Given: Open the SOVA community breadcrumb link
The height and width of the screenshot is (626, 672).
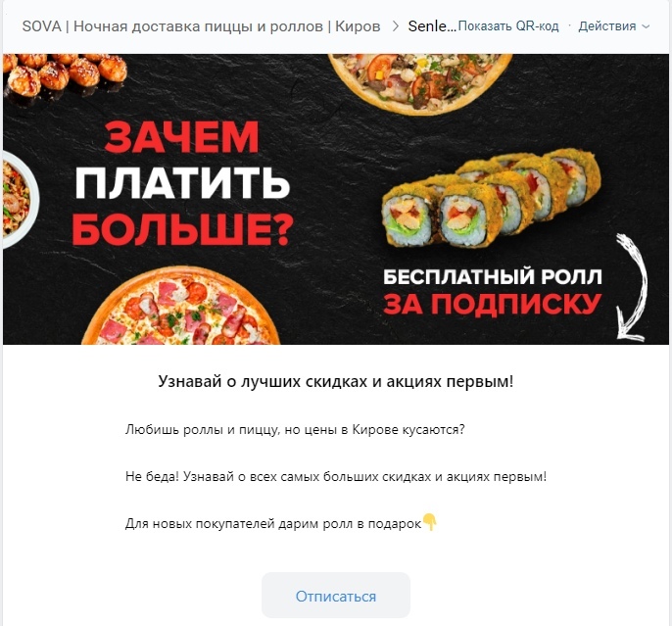Looking at the screenshot, I should [201, 26].
